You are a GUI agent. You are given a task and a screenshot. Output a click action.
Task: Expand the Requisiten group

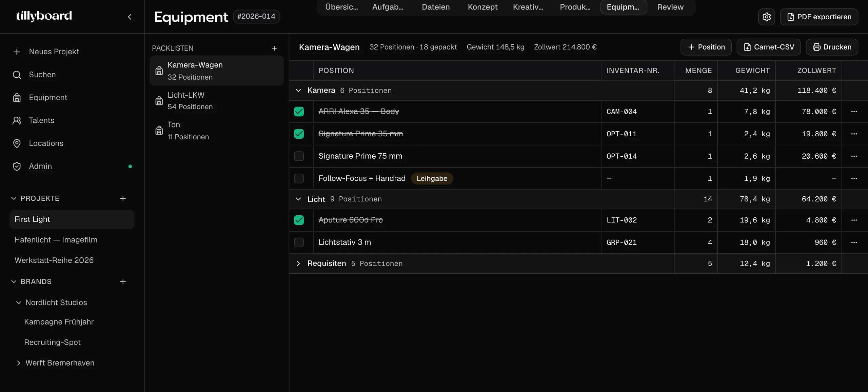coord(298,263)
